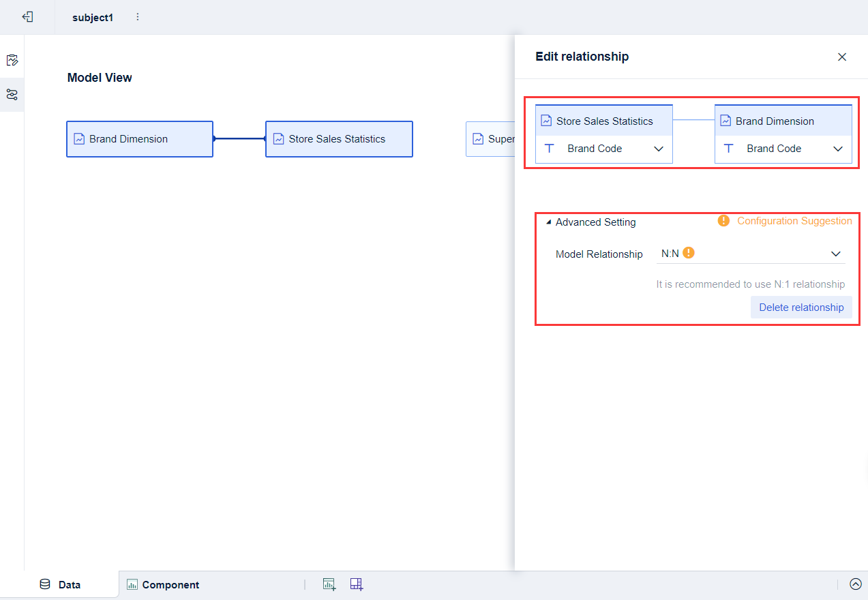Select the add layout component icon in bottom toolbar

click(356, 584)
